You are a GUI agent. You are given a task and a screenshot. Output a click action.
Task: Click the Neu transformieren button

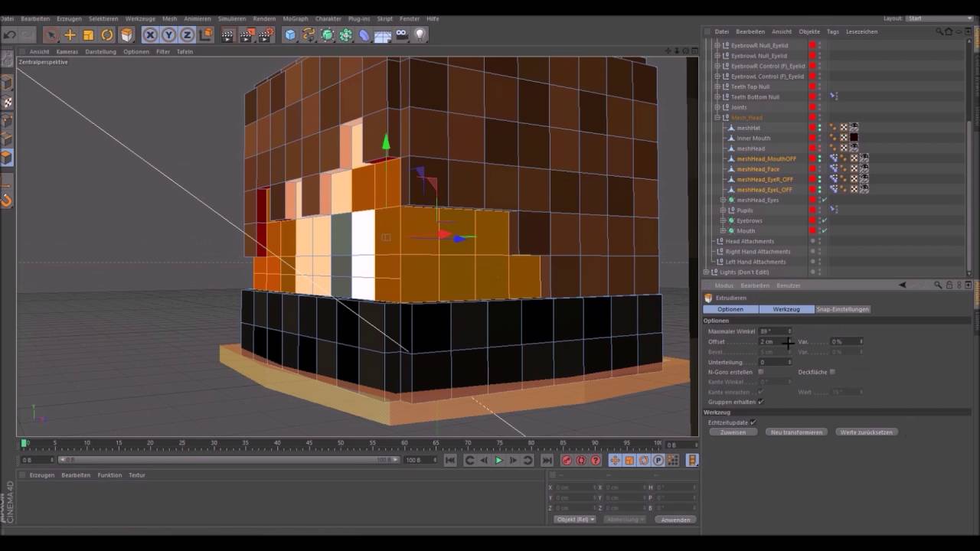(x=796, y=432)
